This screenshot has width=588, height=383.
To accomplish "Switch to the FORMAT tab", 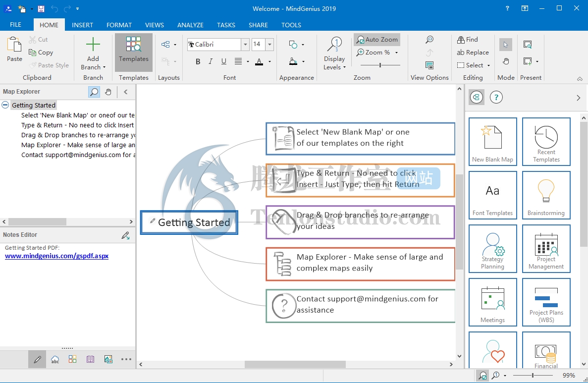I will tap(119, 25).
